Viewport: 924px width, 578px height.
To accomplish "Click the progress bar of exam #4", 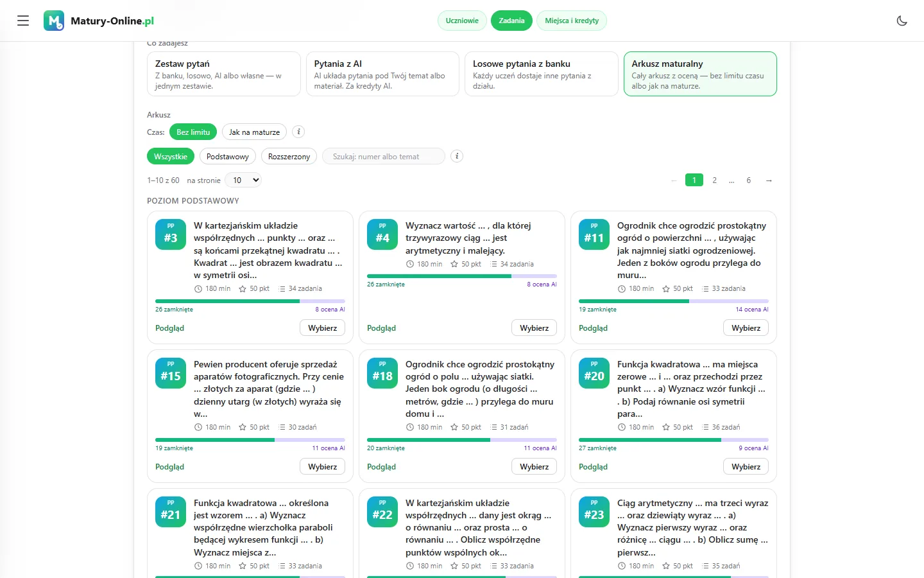I will click(x=462, y=276).
